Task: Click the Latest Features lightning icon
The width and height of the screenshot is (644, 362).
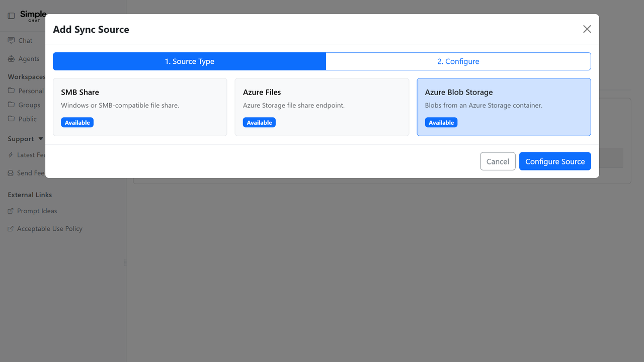Action: click(11, 155)
